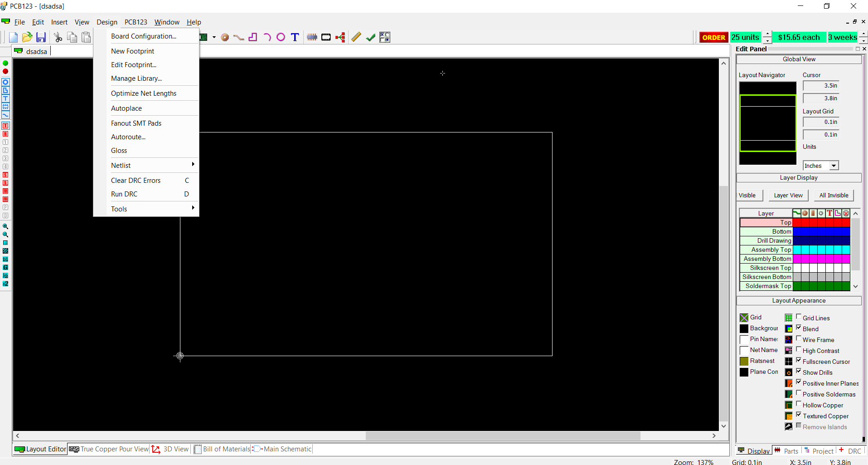The height and width of the screenshot is (465, 868).
Task: Disable the Blend option in Layout Appearance
Action: coord(798,328)
